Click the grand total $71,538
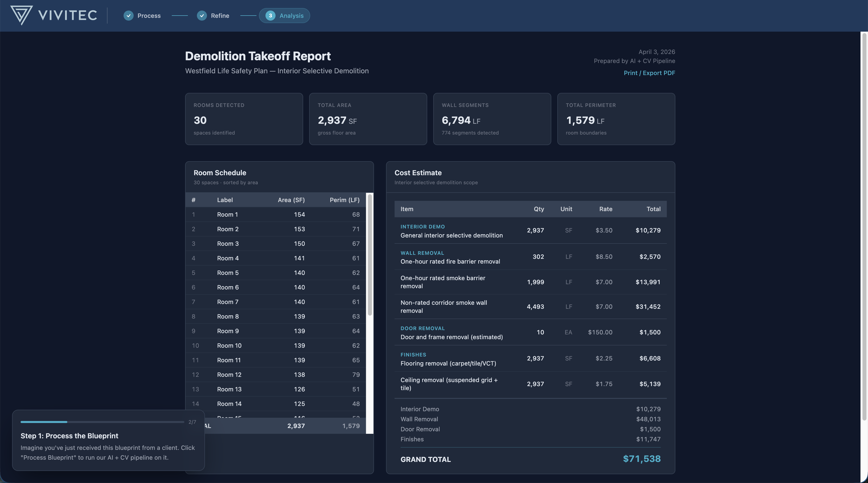This screenshot has width=868, height=483. coord(641,459)
